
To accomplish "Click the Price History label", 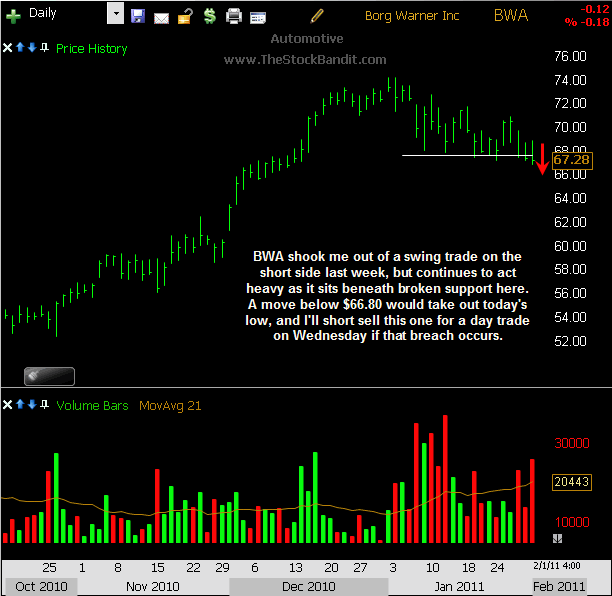I will pos(92,48).
